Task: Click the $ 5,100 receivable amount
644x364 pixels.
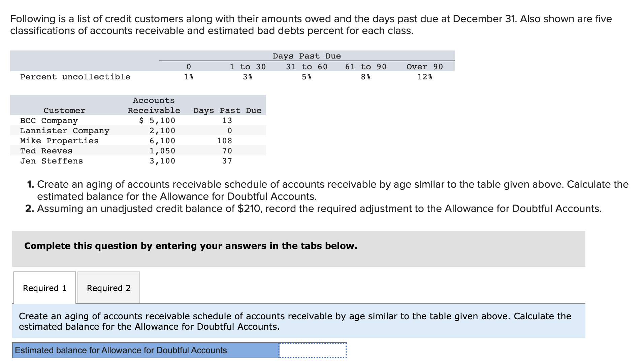Action: click(157, 120)
